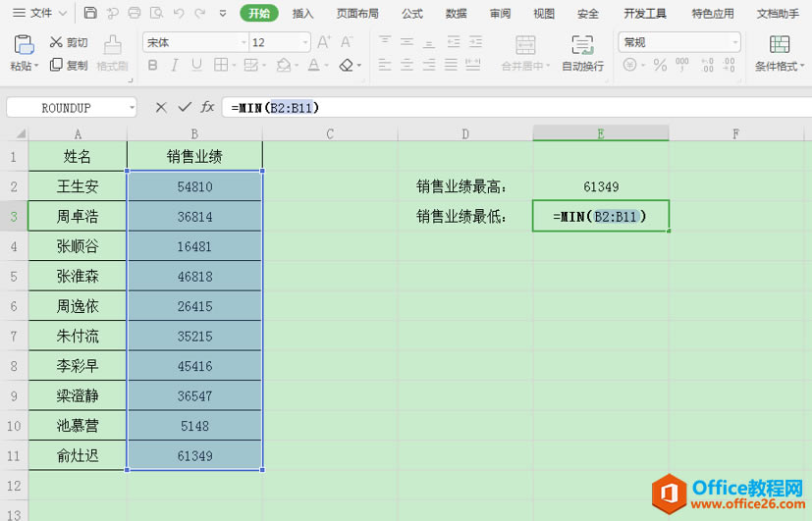Toggle Bold formatting
Screen dimensions: 812x521
tap(153, 65)
